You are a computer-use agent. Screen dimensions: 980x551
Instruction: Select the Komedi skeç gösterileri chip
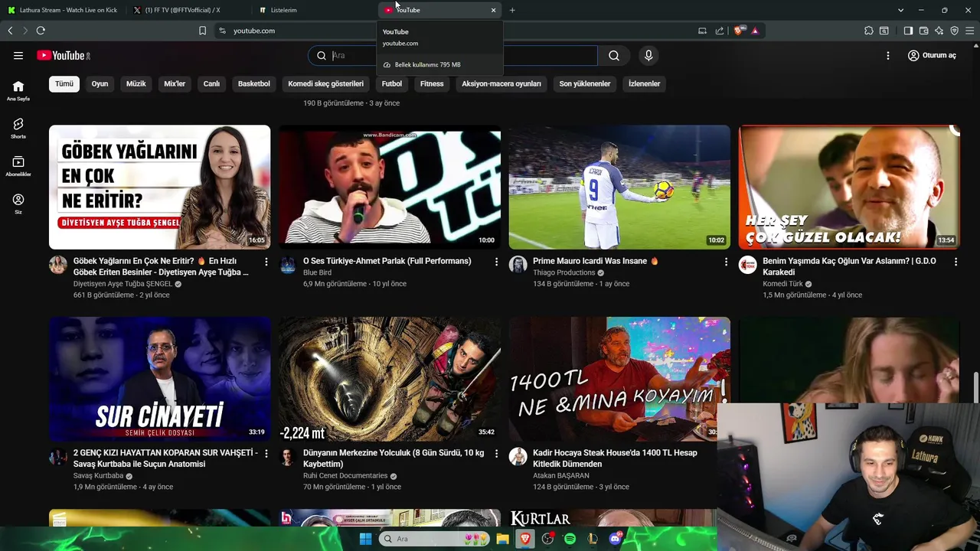coord(325,83)
